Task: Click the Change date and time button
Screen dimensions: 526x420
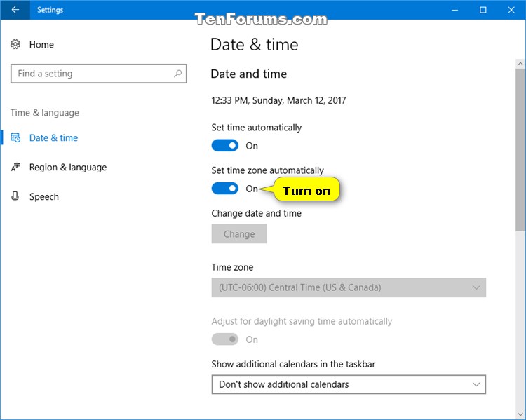Action: tap(239, 234)
